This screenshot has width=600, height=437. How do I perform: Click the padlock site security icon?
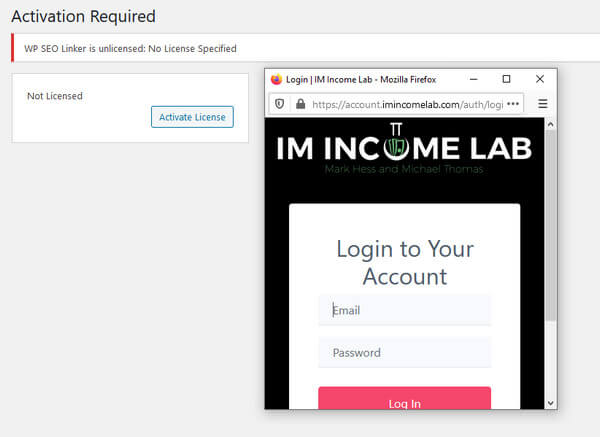point(301,104)
